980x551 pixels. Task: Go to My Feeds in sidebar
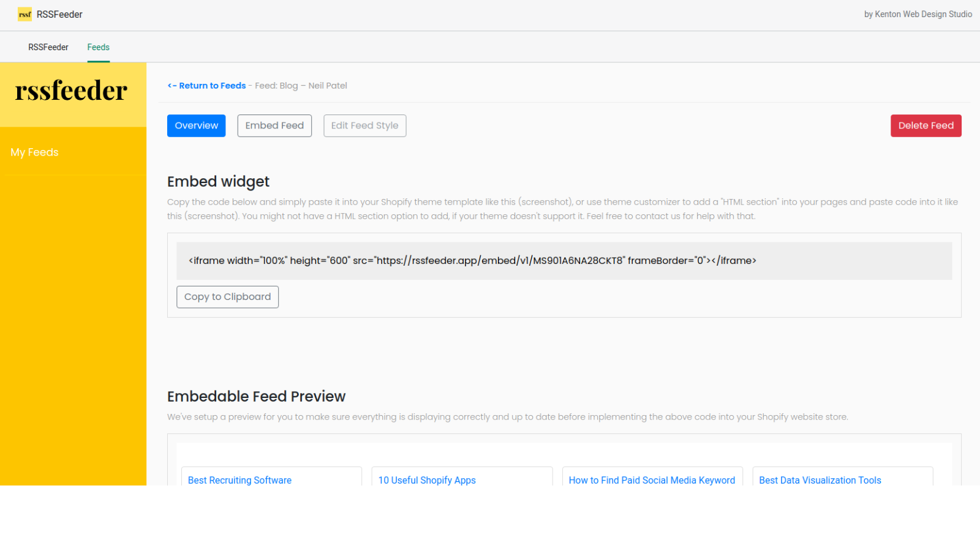34,152
